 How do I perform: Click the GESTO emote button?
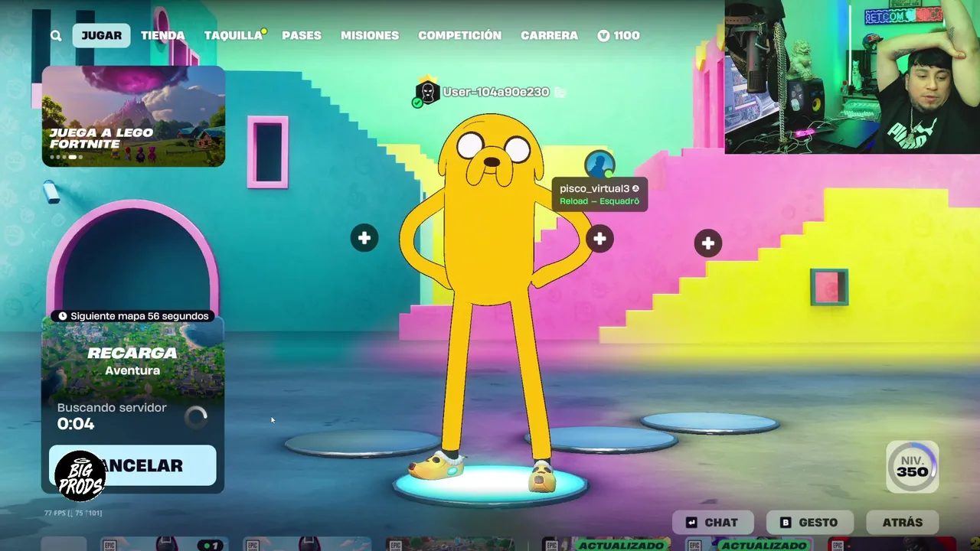[809, 523]
